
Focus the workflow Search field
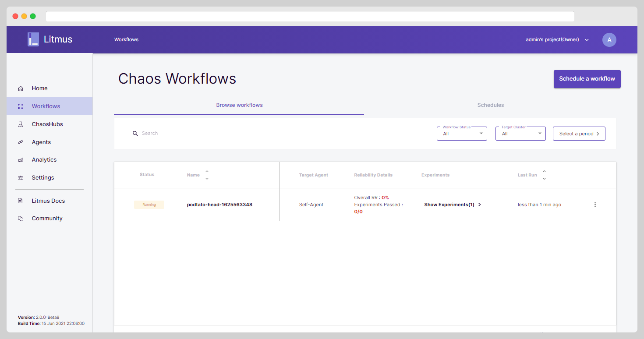[x=170, y=133]
